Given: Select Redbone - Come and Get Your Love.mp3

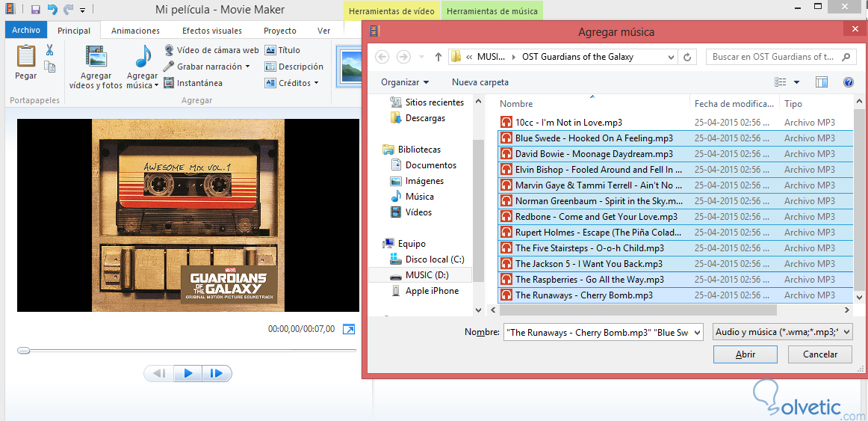Looking at the screenshot, I should [x=675, y=217].
